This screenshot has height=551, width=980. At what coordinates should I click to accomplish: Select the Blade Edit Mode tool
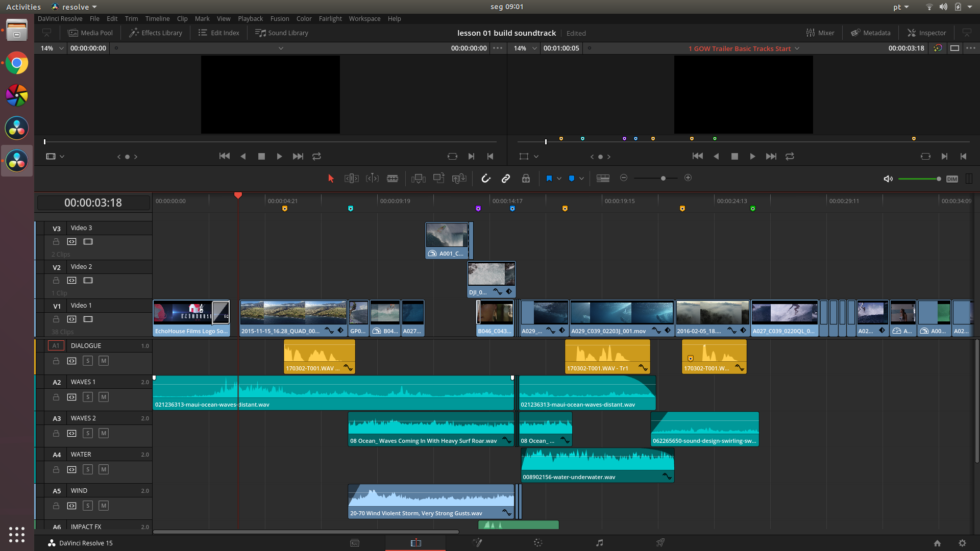click(x=393, y=178)
